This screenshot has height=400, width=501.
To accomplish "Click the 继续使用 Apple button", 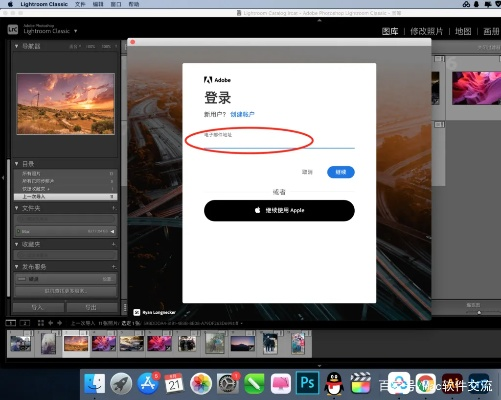I will pos(279,210).
